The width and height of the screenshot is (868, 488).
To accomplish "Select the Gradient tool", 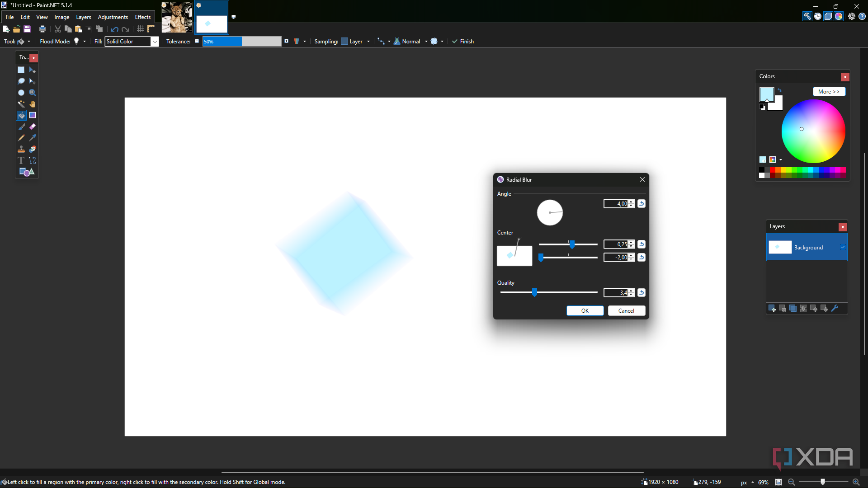I will (33, 115).
